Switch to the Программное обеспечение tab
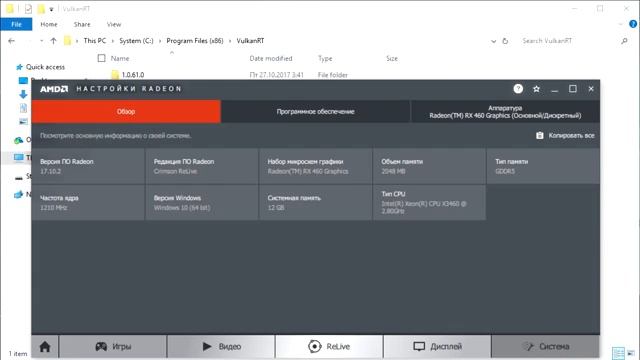 click(x=316, y=111)
